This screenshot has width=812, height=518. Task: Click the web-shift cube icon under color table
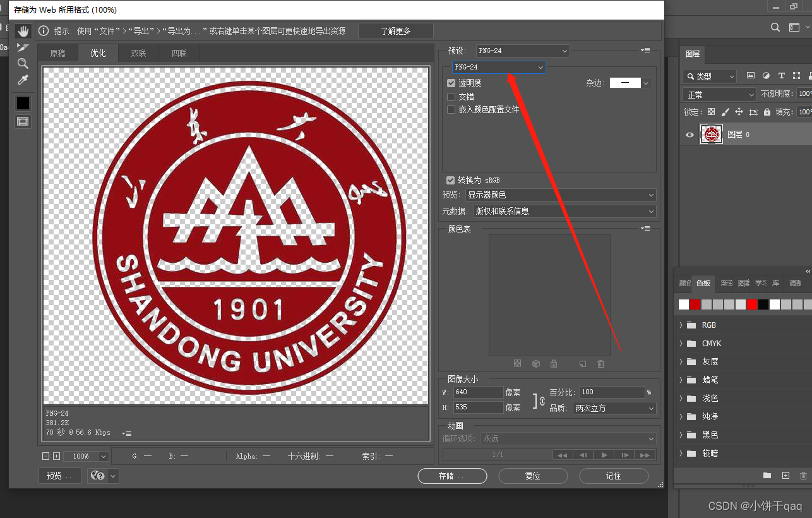click(536, 364)
